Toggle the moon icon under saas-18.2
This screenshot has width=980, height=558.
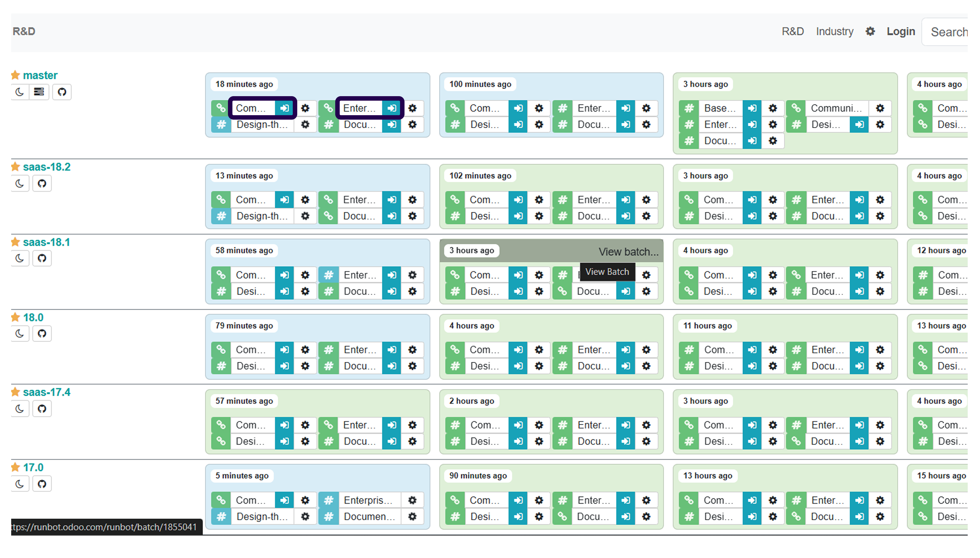[20, 184]
